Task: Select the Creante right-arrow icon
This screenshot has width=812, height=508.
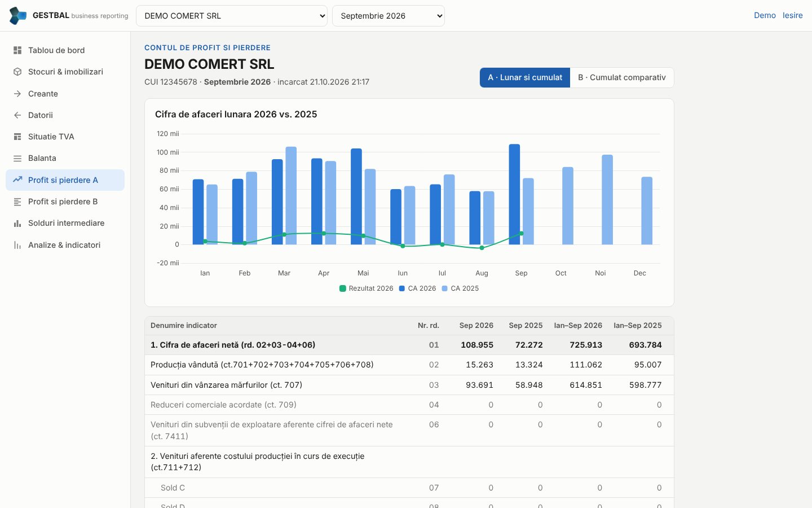Action: tap(17, 94)
